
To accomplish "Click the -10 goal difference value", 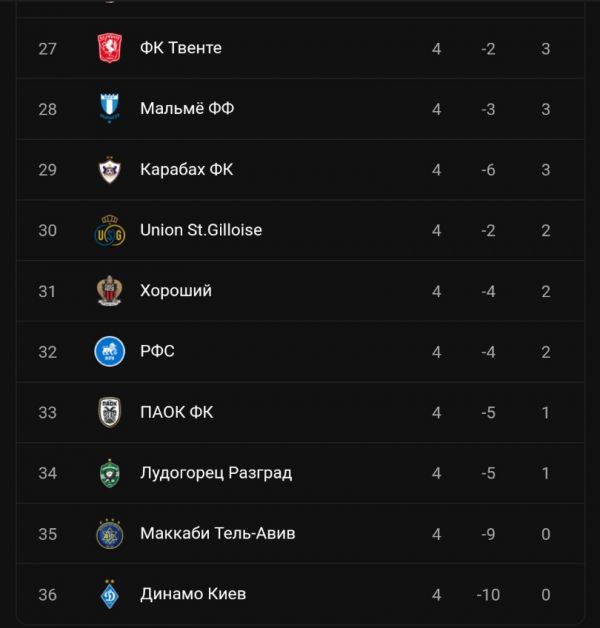I will click(x=488, y=595).
